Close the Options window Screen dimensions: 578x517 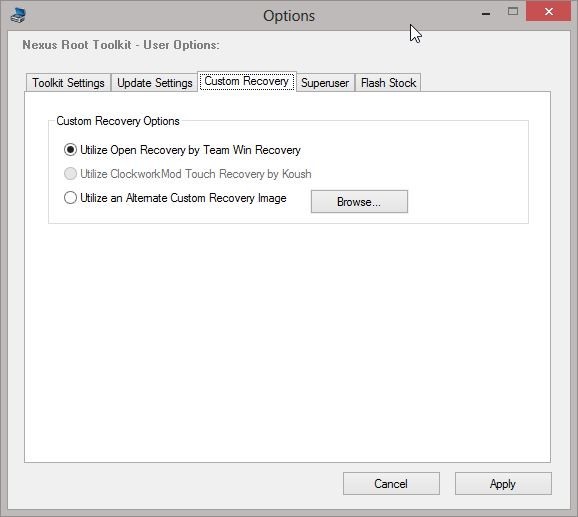[549, 12]
